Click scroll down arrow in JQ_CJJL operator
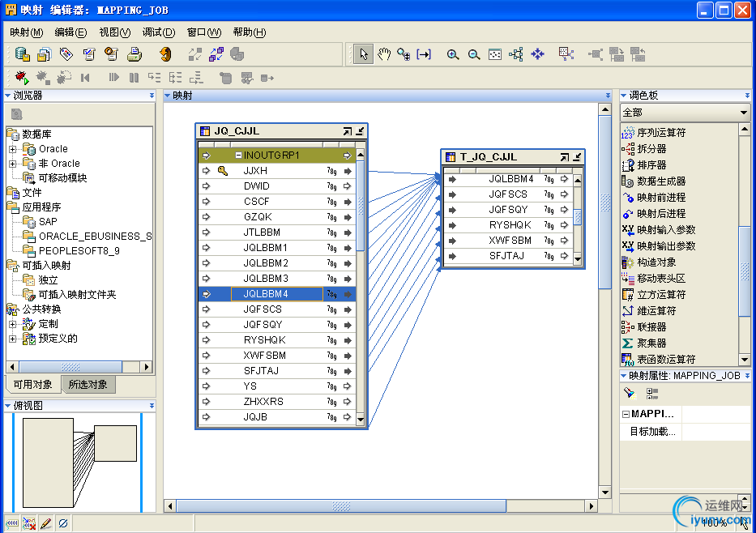The width and height of the screenshot is (756, 533). [x=360, y=420]
